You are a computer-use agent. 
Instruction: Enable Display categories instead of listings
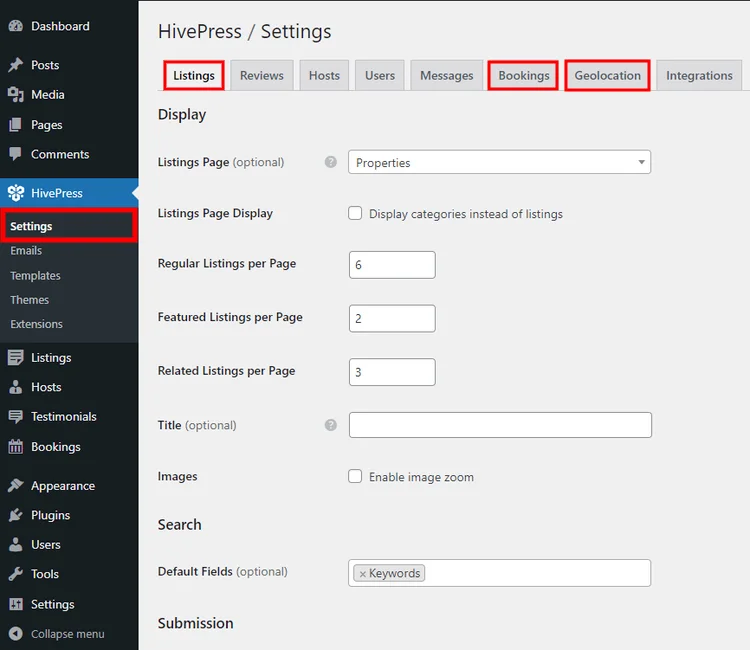click(355, 213)
